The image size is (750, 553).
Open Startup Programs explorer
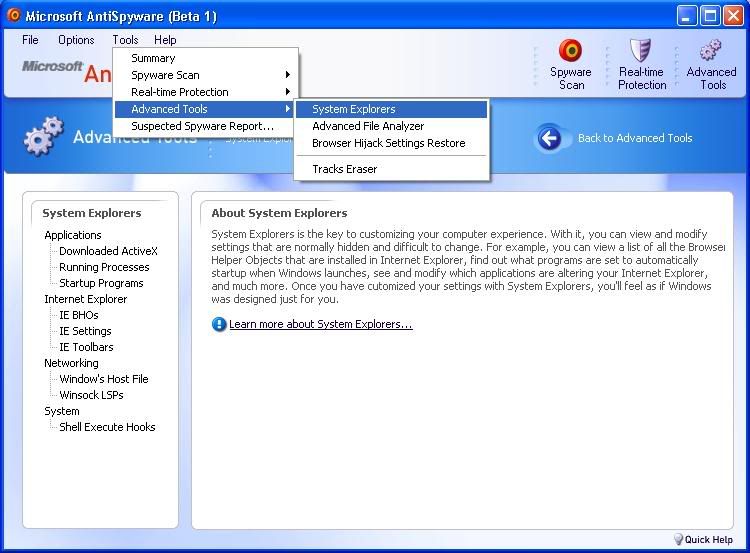[101, 283]
